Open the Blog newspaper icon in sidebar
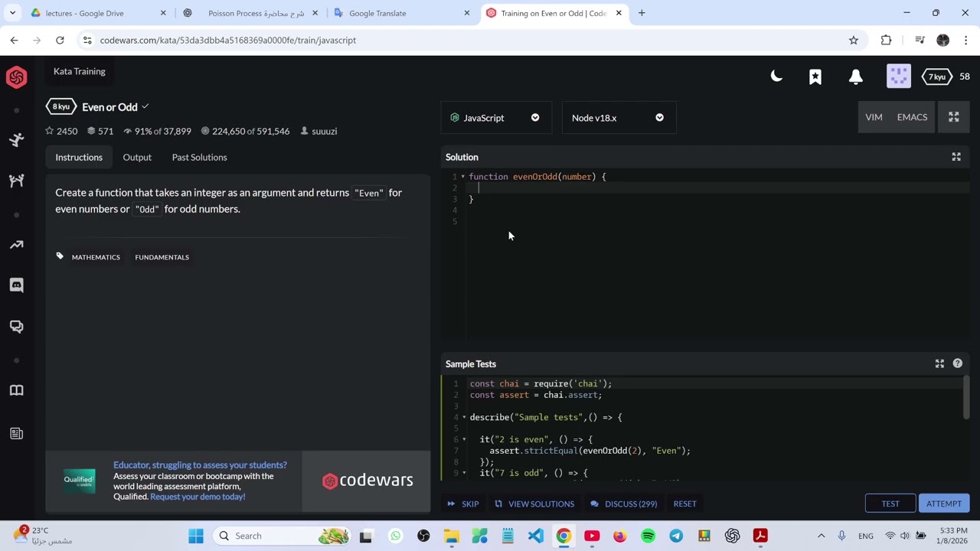This screenshot has height=551, width=980. pyautogui.click(x=16, y=433)
